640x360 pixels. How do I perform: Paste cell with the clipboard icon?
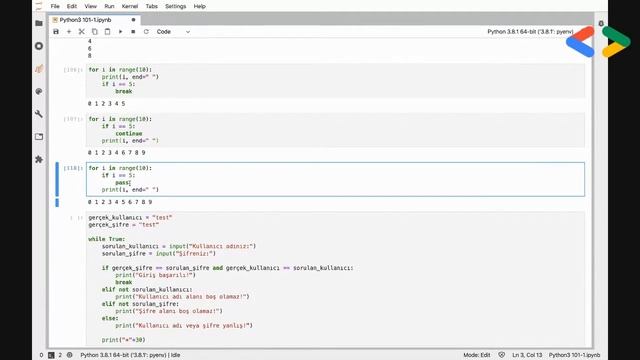point(107,31)
